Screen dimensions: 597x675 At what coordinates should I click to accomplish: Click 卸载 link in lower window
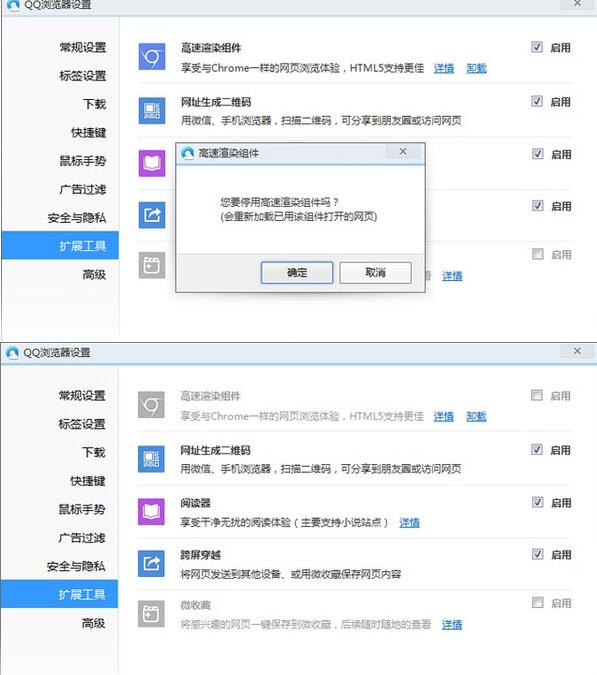pyautogui.click(x=476, y=416)
